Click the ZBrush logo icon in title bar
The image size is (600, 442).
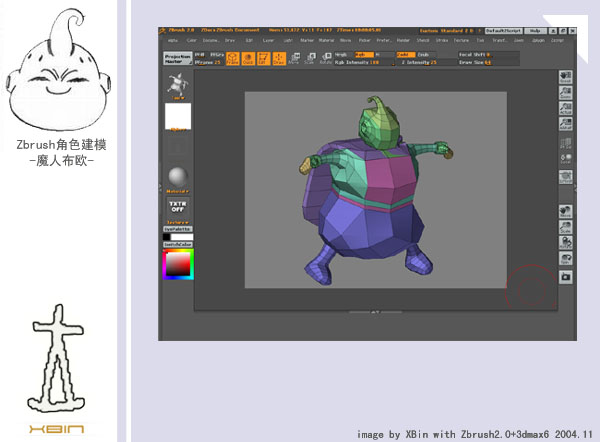pyautogui.click(x=163, y=30)
